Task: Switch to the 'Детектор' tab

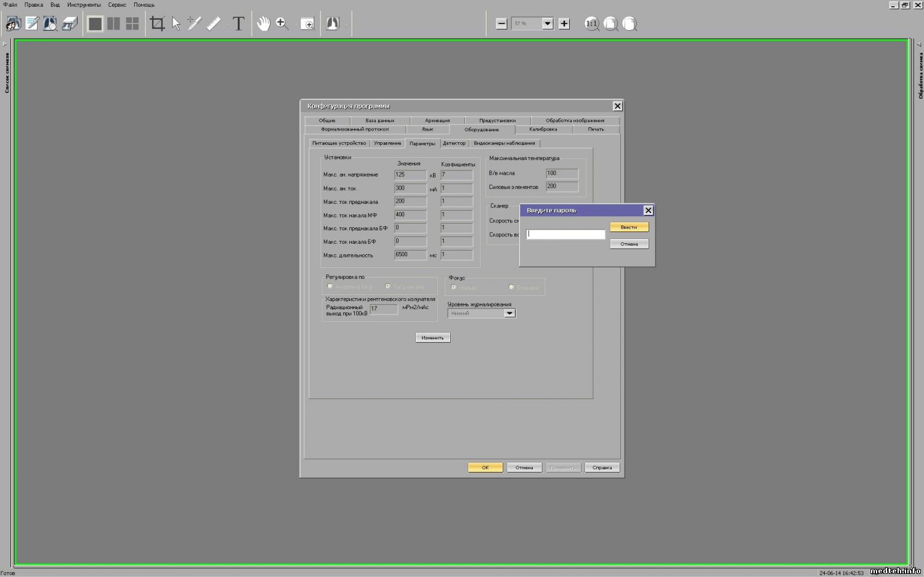Action: pyautogui.click(x=455, y=143)
